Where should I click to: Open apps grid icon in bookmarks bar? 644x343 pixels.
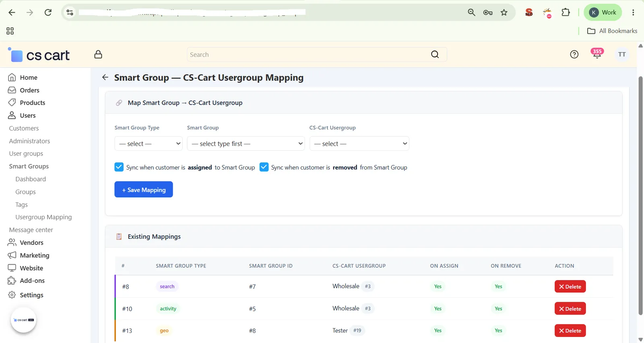10,31
